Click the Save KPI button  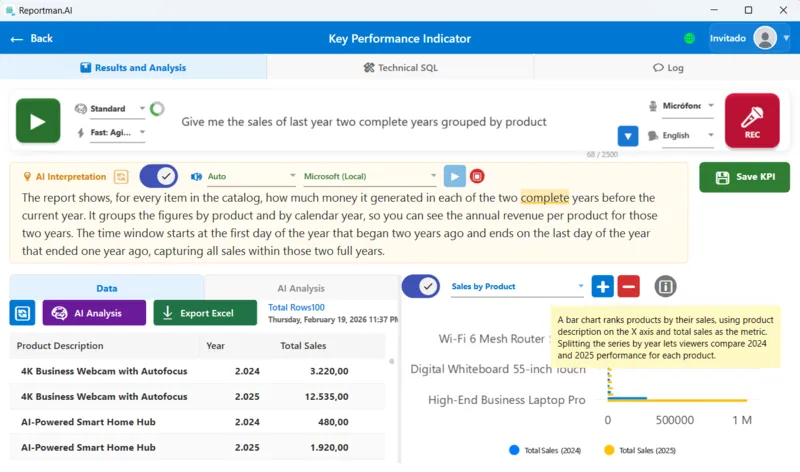click(x=744, y=177)
